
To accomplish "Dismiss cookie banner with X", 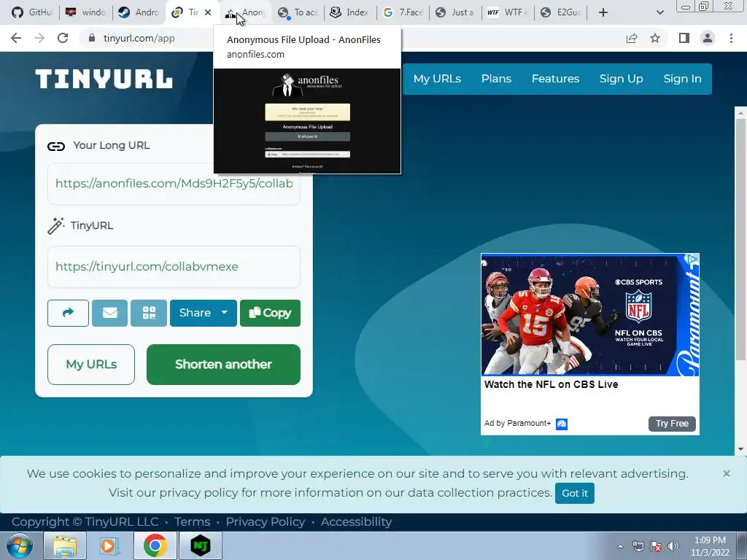I will 726,473.
